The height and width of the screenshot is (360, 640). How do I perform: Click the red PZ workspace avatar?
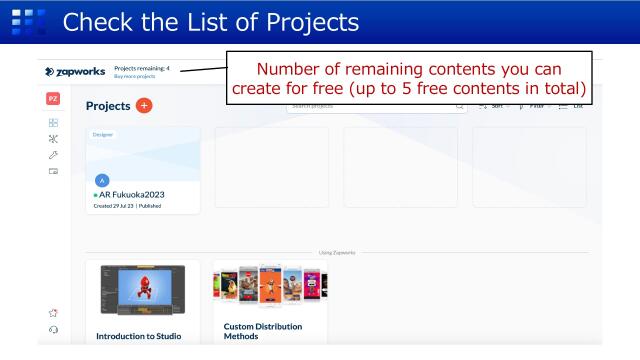coord(53,99)
